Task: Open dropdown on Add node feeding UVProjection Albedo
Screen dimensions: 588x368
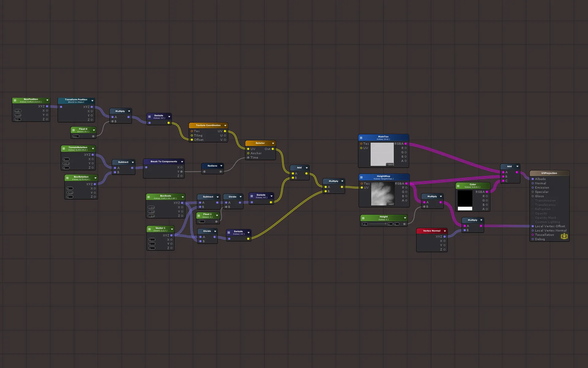Action: coord(518,167)
